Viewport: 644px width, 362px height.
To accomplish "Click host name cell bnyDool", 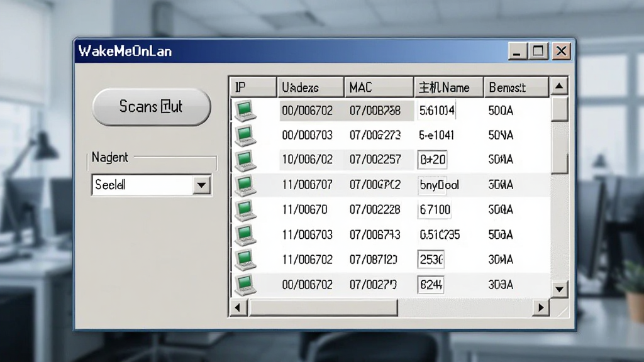I will click(x=439, y=185).
